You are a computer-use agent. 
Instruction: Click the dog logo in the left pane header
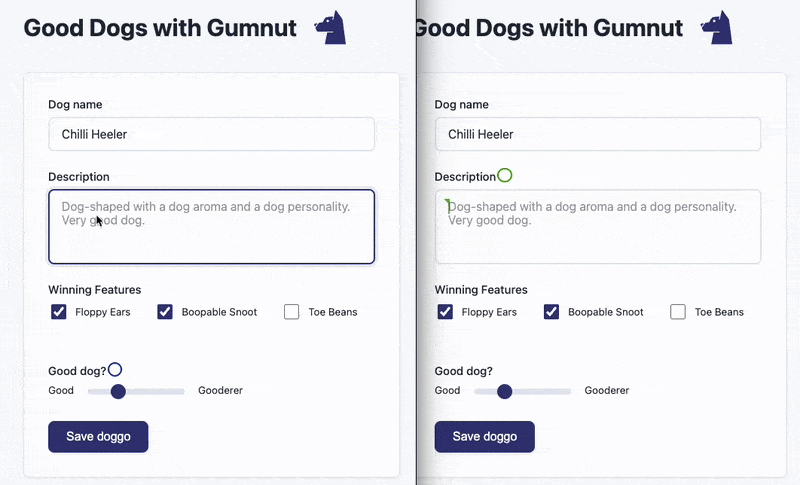click(331, 28)
